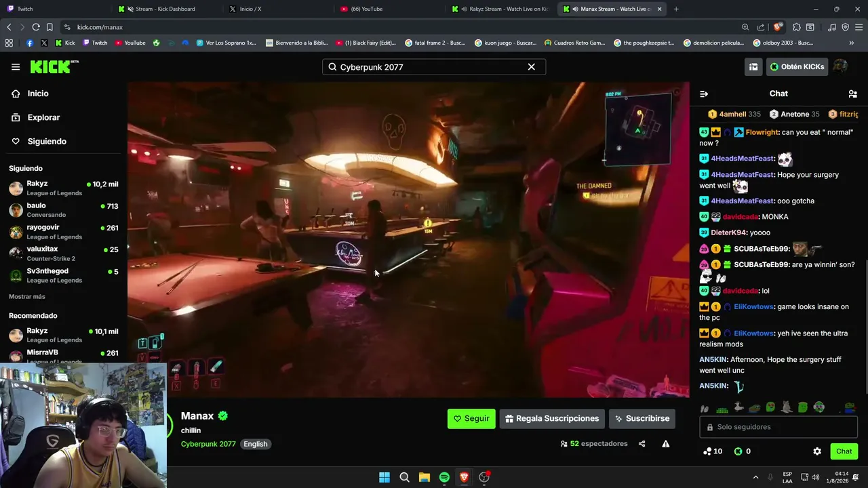Open the chat users list icon
Image resolution: width=868 pixels, height=488 pixels.
(x=852, y=94)
